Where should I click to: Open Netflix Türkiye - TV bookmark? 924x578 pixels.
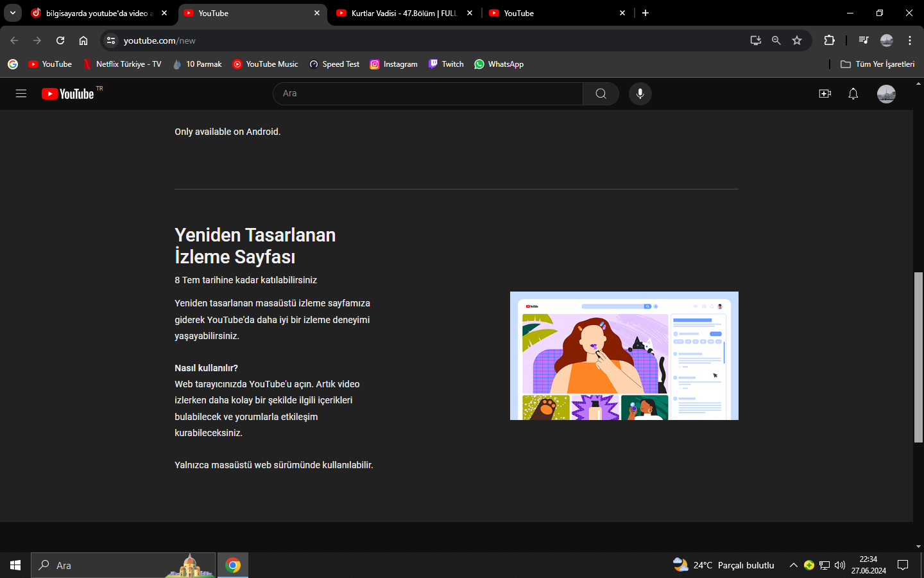pos(122,64)
